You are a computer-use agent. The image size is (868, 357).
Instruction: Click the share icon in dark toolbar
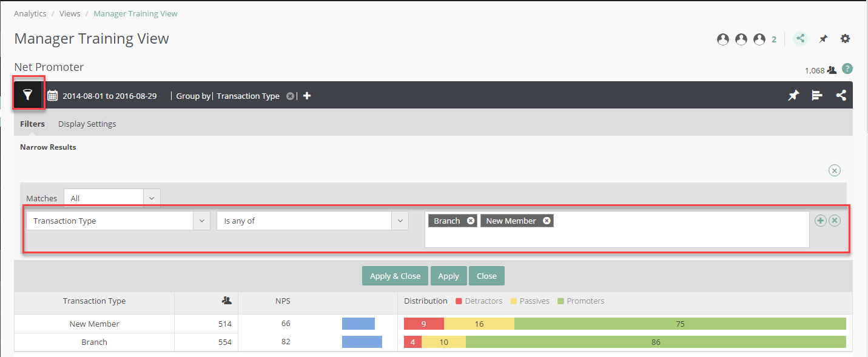coord(841,96)
